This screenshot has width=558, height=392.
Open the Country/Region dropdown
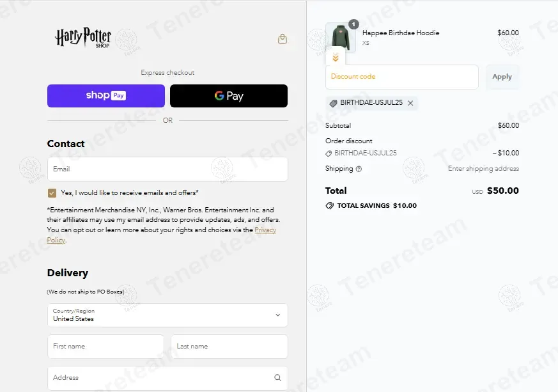pyautogui.click(x=167, y=315)
